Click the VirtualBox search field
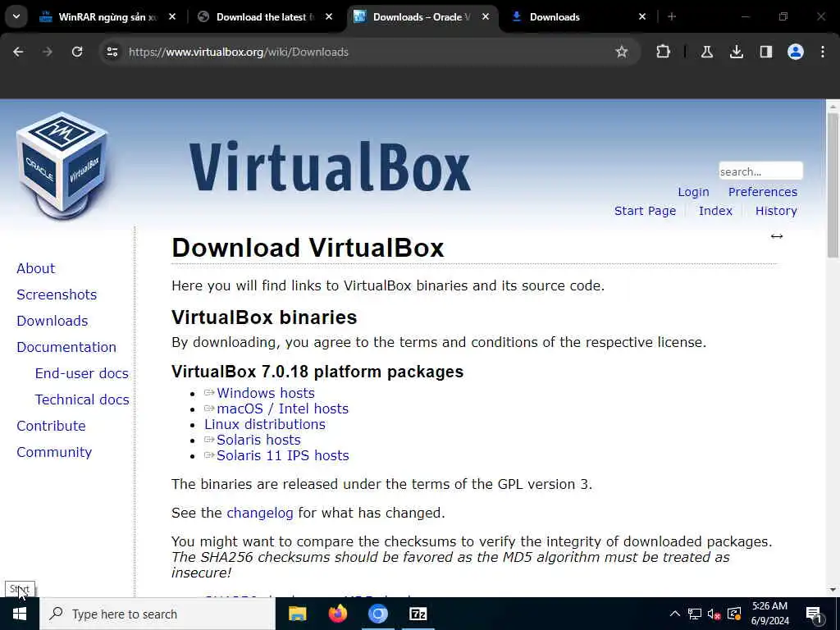The height and width of the screenshot is (630, 840). (x=760, y=171)
